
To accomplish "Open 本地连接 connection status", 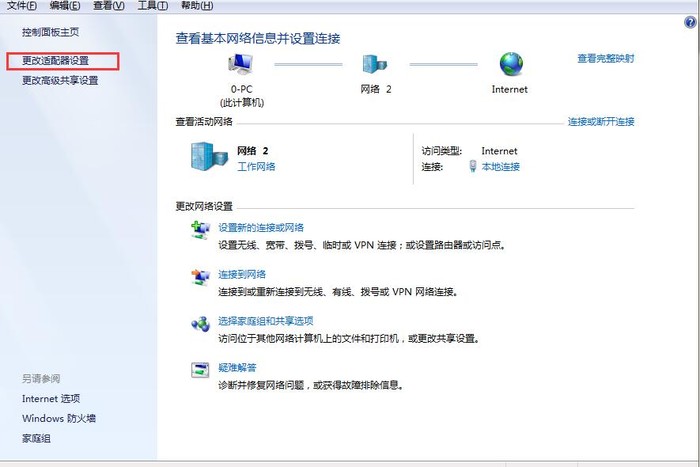I will click(500, 167).
